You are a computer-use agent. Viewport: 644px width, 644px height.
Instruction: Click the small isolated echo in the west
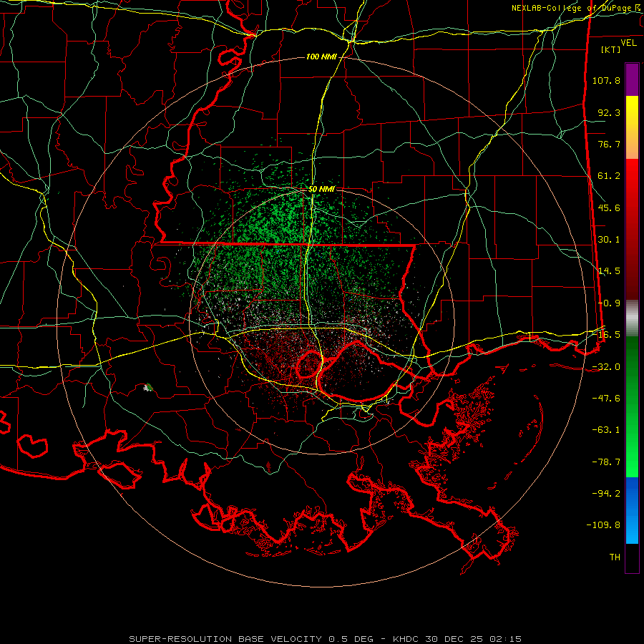coord(148,387)
